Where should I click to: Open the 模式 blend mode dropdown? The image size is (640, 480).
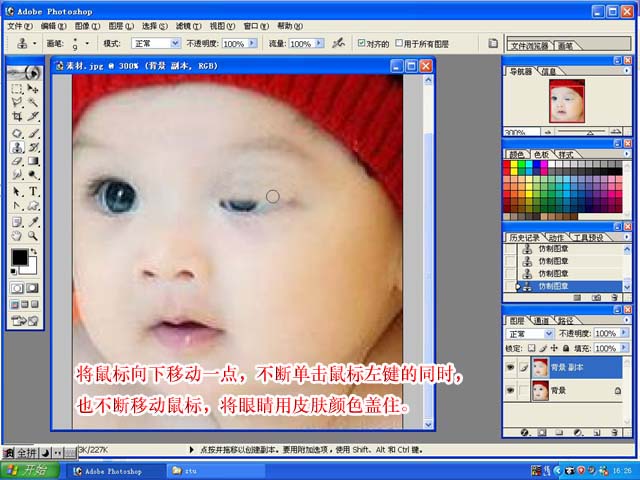pyautogui.click(x=175, y=43)
